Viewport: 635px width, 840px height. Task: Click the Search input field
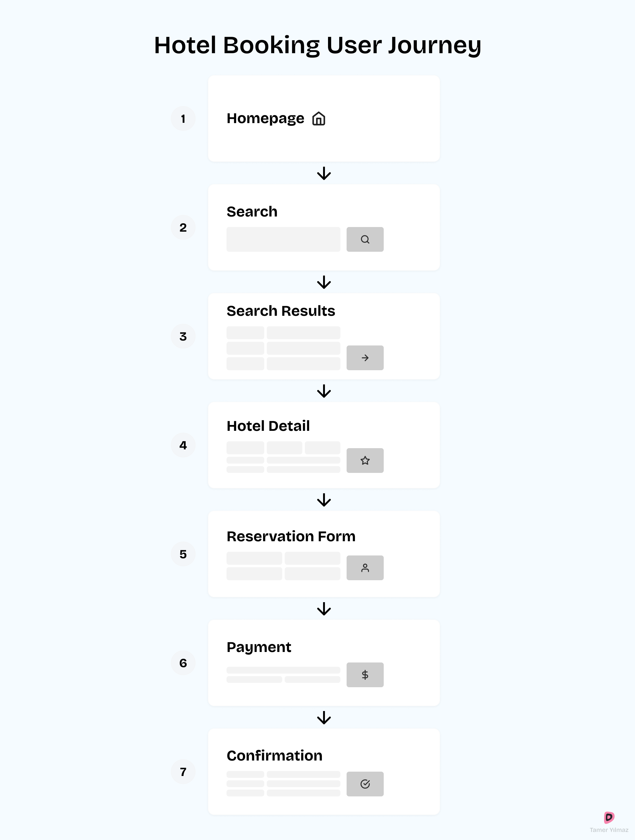[x=283, y=239]
